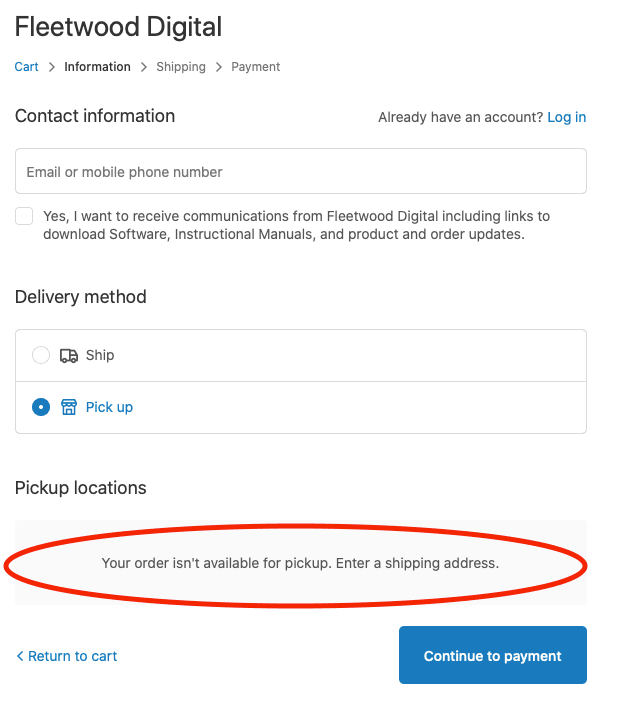
Task: Click the pickup unavailable message
Action: (x=300, y=563)
